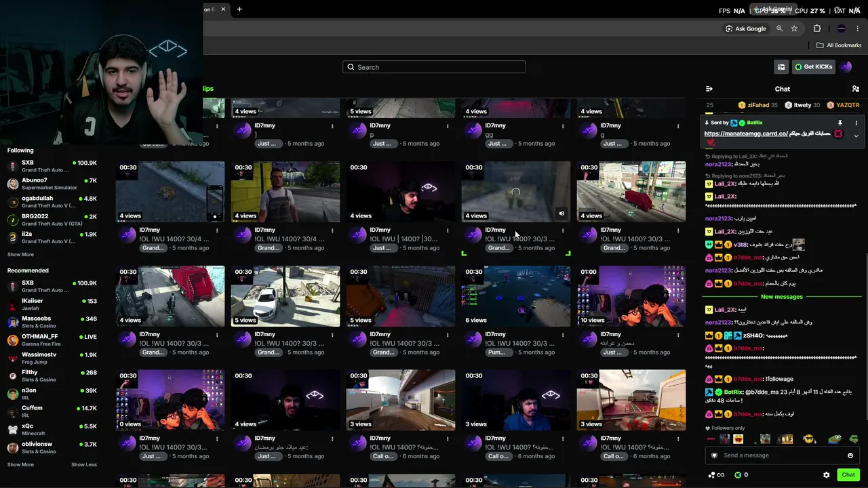Screen dimensions: 868x488
Task: Click the Get KICKs button
Action: point(813,67)
